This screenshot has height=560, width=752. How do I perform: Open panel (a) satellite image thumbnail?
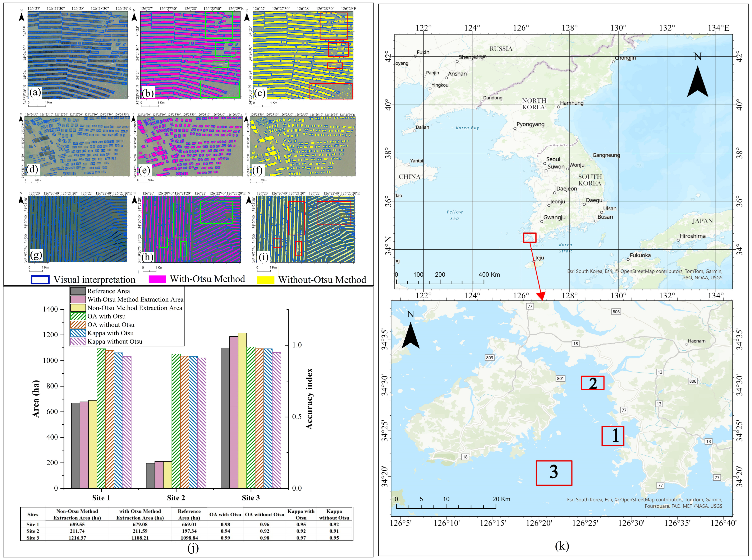78,55
